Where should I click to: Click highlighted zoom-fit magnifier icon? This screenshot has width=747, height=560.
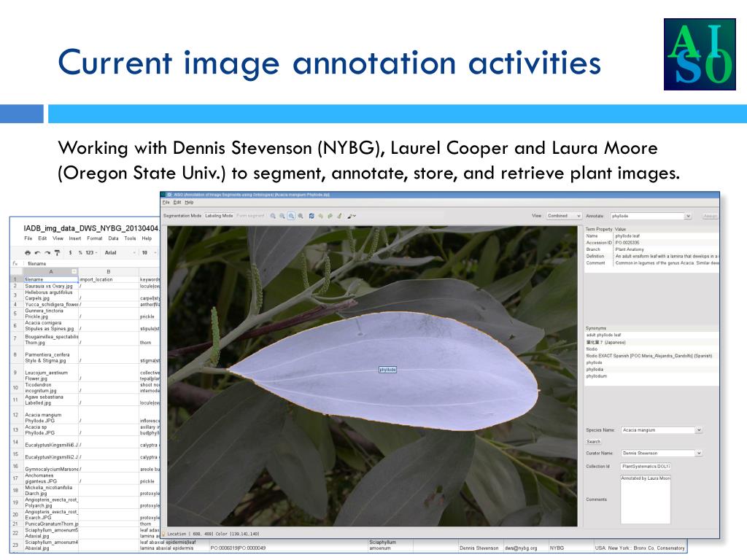click(291, 216)
